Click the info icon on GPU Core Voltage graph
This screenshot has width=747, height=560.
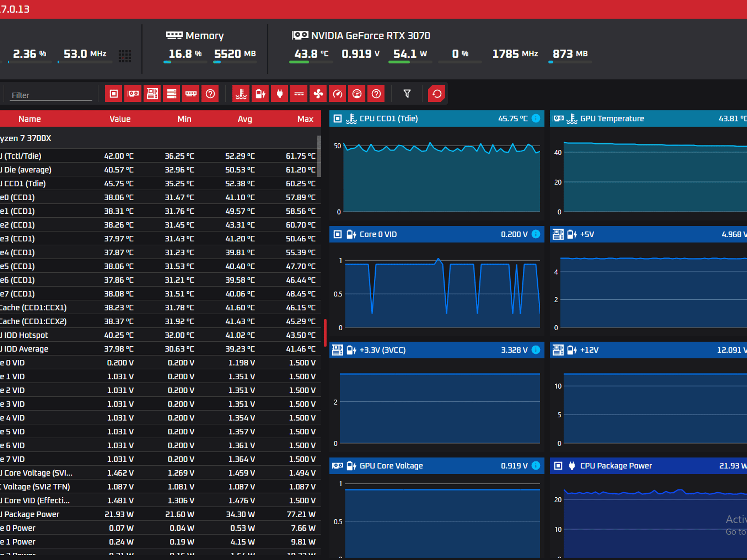coord(536,466)
